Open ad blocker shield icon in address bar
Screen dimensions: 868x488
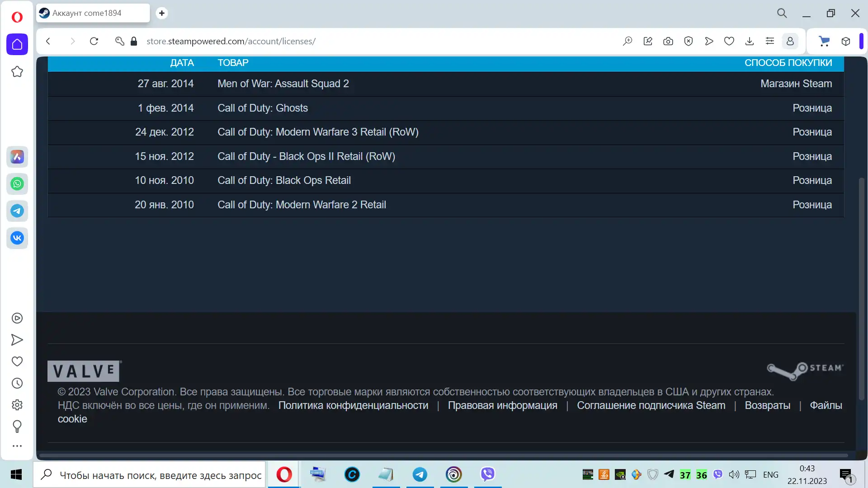click(x=689, y=41)
